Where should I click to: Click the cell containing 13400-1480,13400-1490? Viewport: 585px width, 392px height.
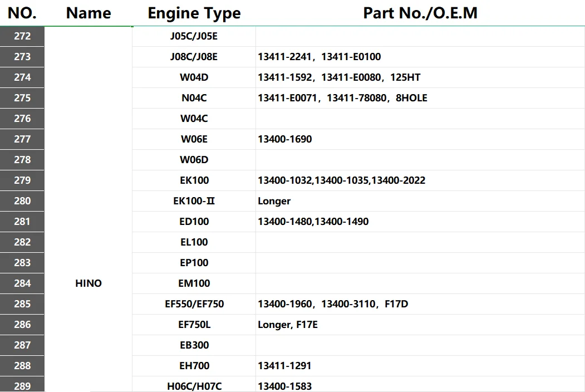[x=420, y=222]
